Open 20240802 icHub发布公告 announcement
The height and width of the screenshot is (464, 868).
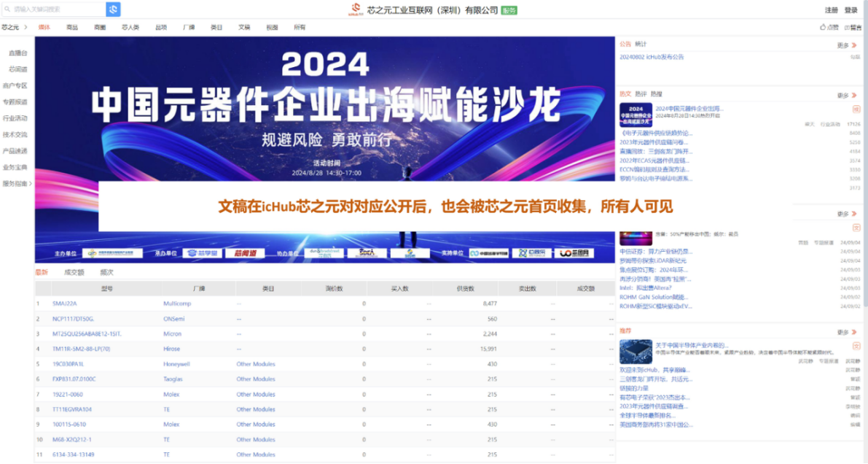point(652,57)
